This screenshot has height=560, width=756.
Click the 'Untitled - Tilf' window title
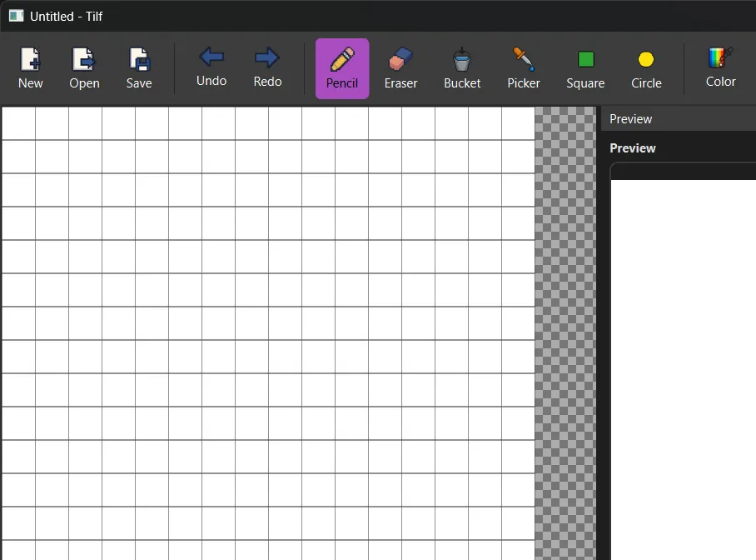67,17
